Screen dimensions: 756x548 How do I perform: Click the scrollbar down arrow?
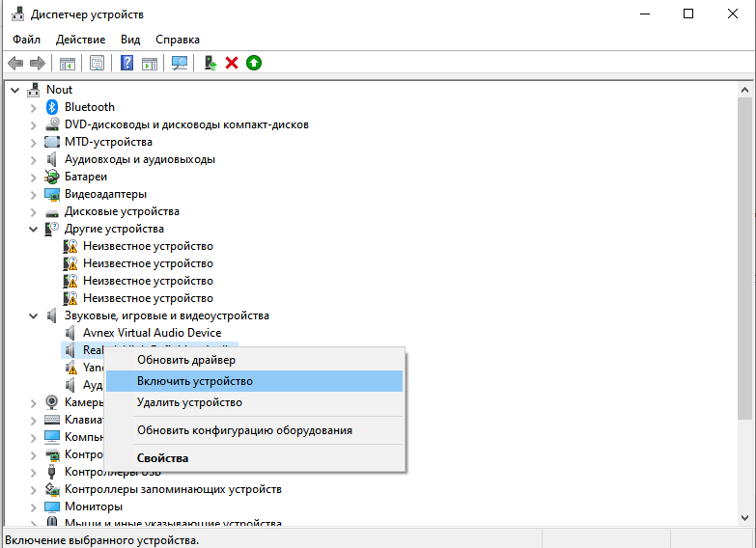pos(744,518)
